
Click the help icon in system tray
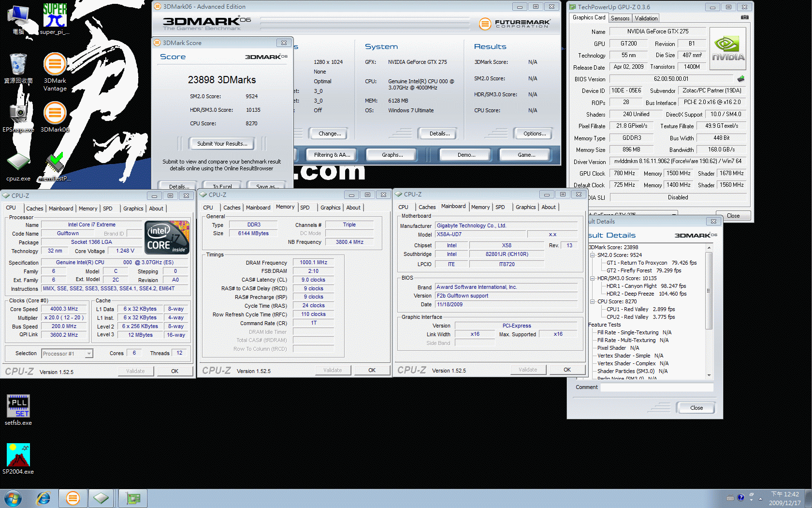click(740, 497)
